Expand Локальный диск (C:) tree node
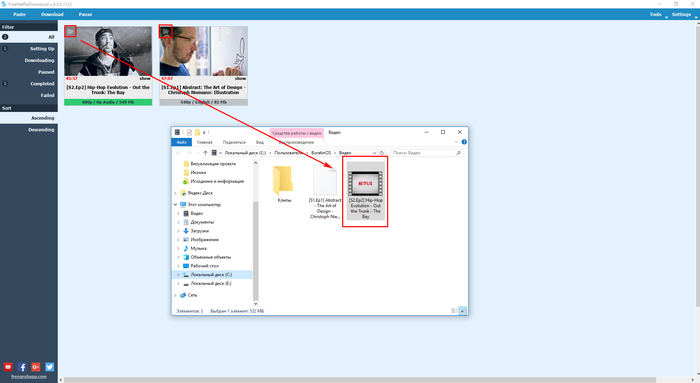 click(x=178, y=275)
